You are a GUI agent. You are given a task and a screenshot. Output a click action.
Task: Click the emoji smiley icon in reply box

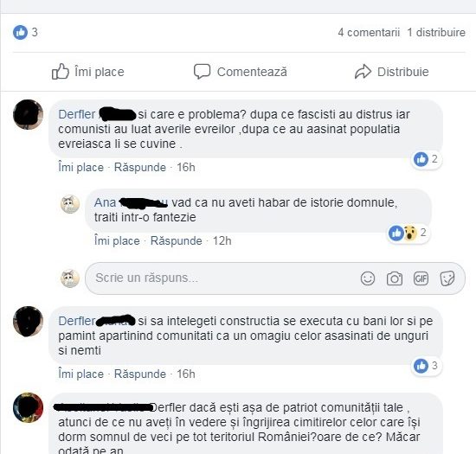pos(368,278)
